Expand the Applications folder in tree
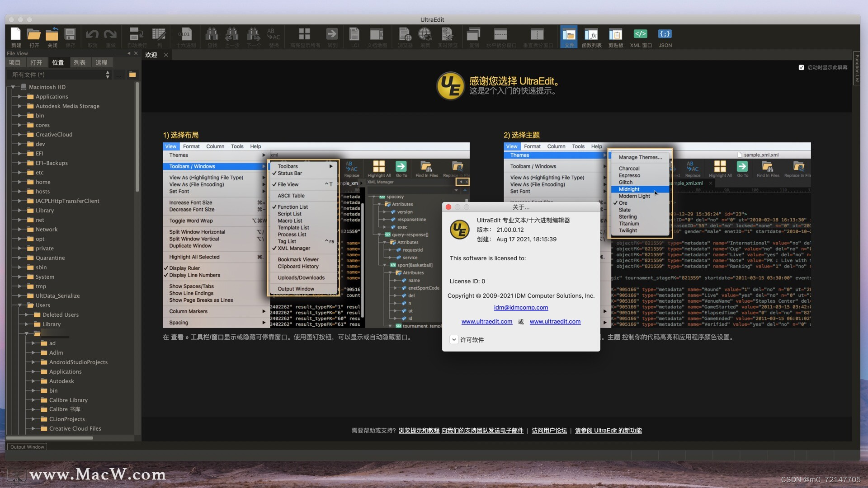This screenshot has height=488, width=868. coord(19,97)
